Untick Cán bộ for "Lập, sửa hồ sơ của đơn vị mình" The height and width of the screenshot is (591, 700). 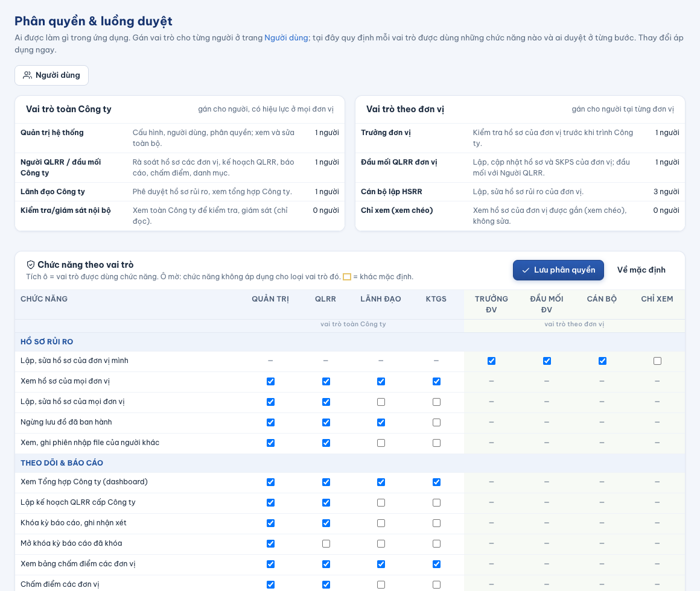tap(602, 361)
